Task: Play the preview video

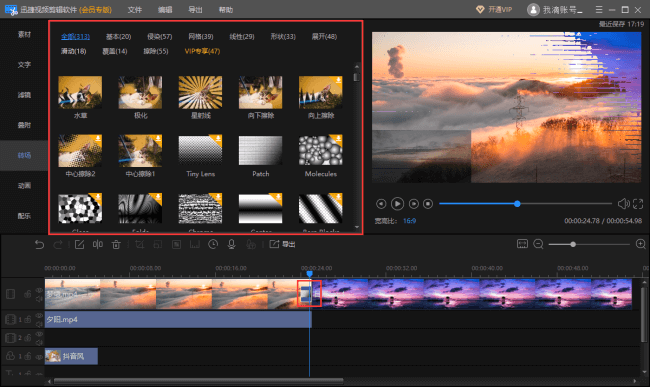Action: 397,204
